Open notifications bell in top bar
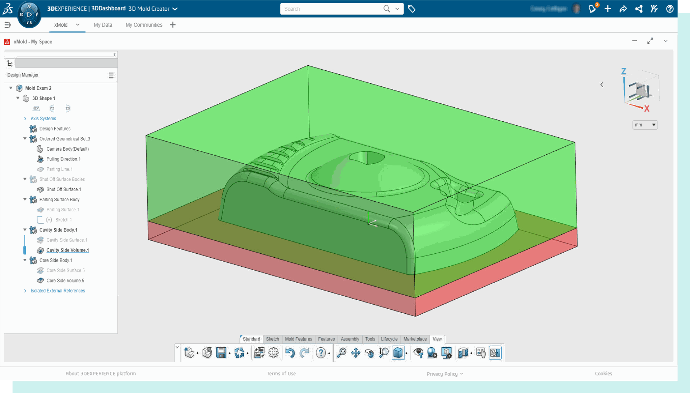The height and width of the screenshot is (394, 690). pos(593,8)
